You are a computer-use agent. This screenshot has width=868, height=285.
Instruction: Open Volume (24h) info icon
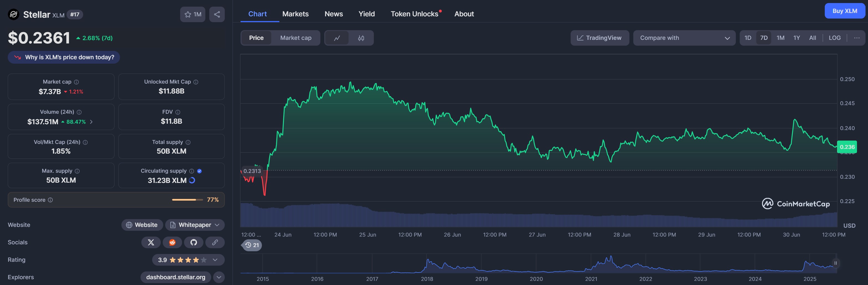tap(79, 112)
